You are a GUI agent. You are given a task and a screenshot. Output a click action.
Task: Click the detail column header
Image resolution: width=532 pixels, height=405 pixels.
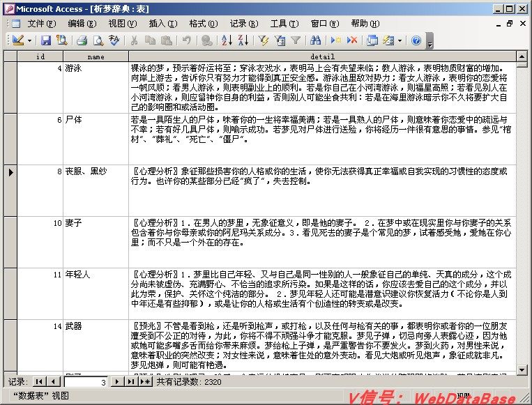point(322,56)
